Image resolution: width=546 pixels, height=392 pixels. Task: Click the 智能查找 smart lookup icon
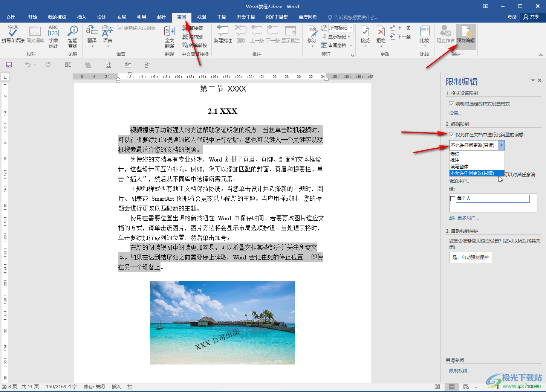point(73,36)
